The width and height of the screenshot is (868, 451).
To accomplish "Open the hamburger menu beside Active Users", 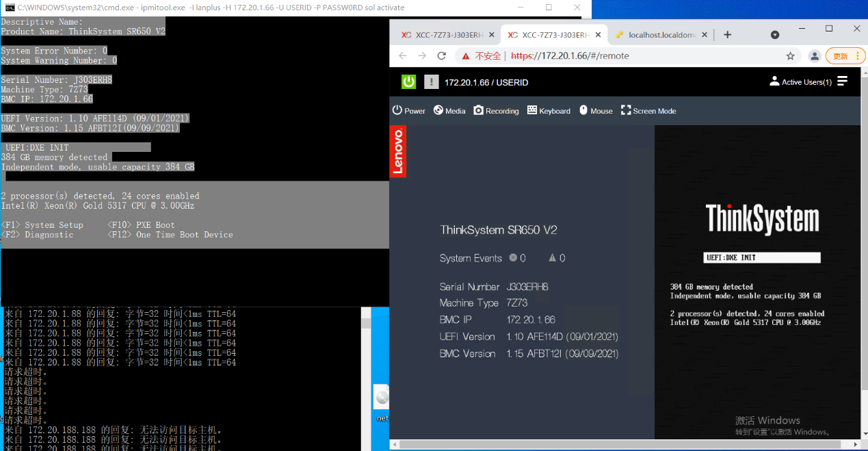I will [842, 81].
